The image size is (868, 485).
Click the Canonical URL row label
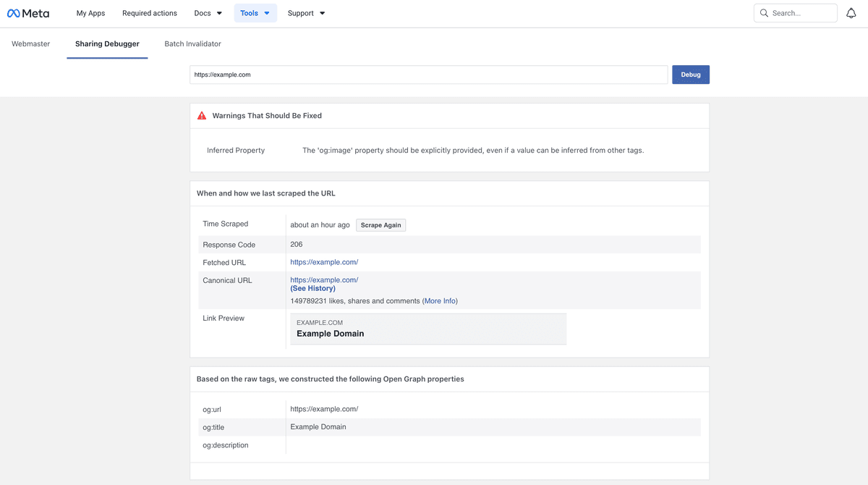227,280
